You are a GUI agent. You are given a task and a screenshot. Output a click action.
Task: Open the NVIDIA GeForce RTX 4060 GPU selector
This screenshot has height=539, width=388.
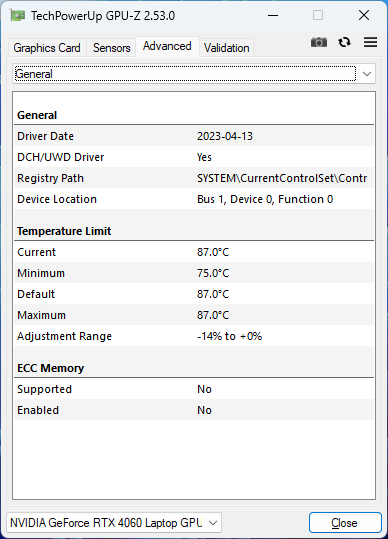(x=114, y=523)
